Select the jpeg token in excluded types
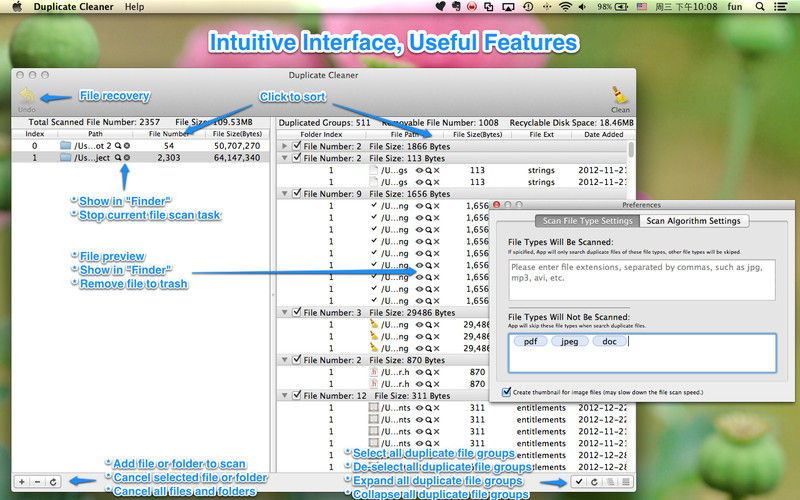 (x=569, y=341)
